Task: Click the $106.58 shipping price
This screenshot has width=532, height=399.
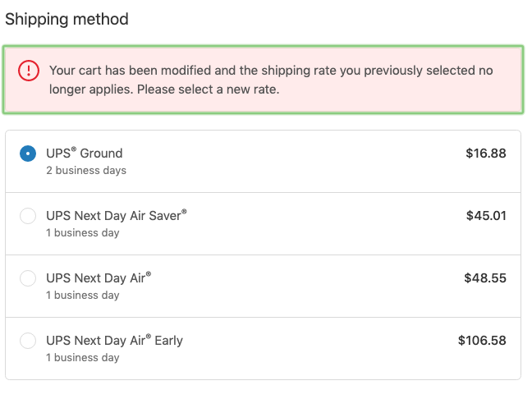Action: pyautogui.click(x=482, y=341)
